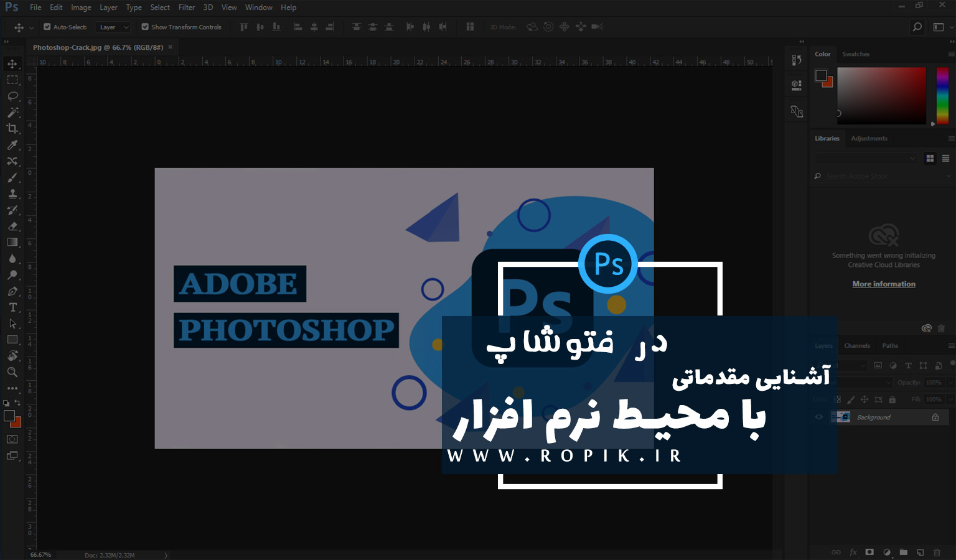Uncheck the Auto-Select checkbox
This screenshot has height=560, width=956.
click(47, 27)
